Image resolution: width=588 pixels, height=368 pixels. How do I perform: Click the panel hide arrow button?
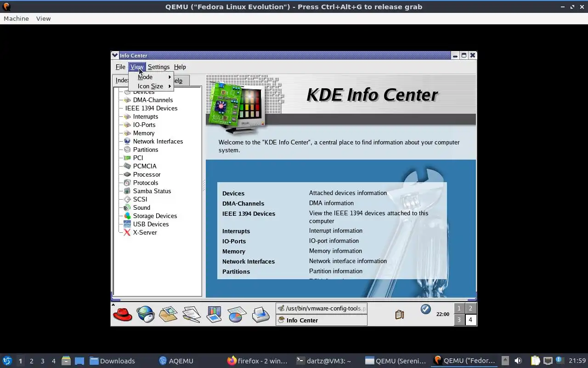(113, 305)
